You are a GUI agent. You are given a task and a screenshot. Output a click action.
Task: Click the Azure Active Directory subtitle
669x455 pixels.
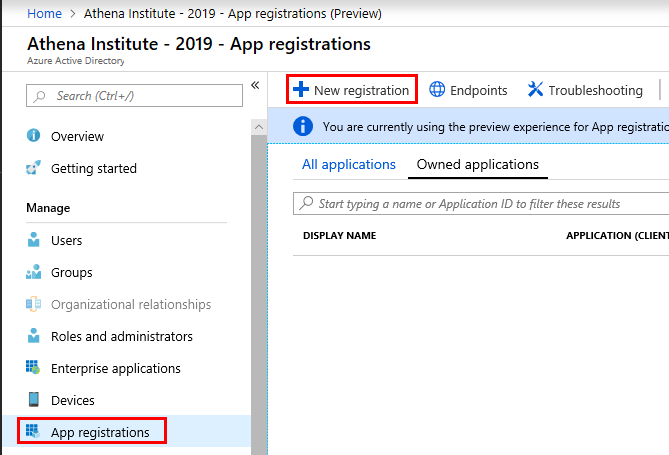pyautogui.click(x=76, y=61)
